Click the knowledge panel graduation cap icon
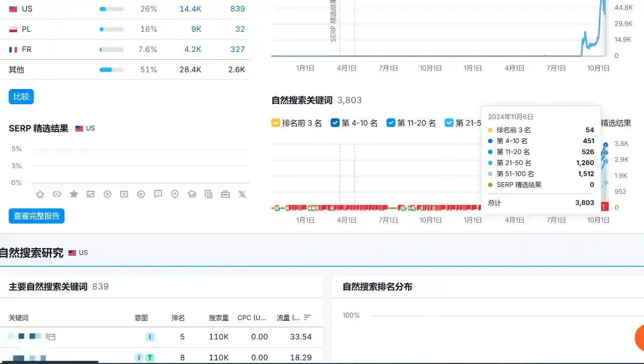This screenshot has width=644, height=364. coord(192,194)
